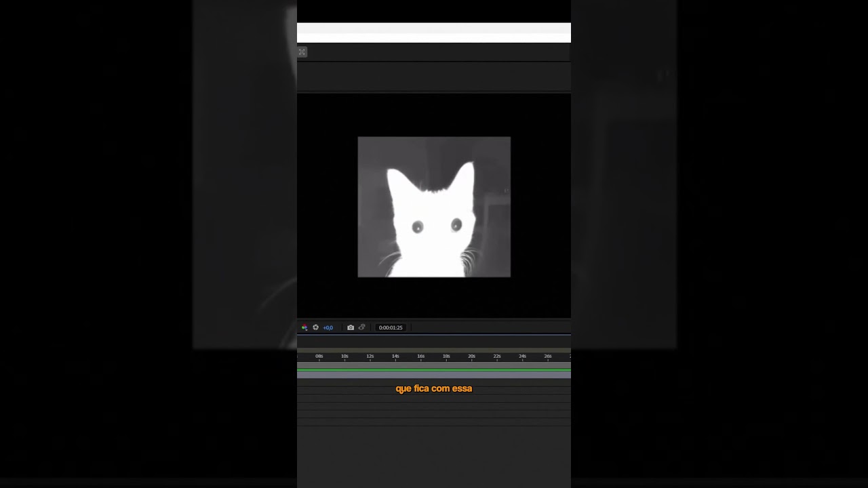Click the 10s mark on time ruler
This screenshot has height=488, width=868.
[x=344, y=356]
